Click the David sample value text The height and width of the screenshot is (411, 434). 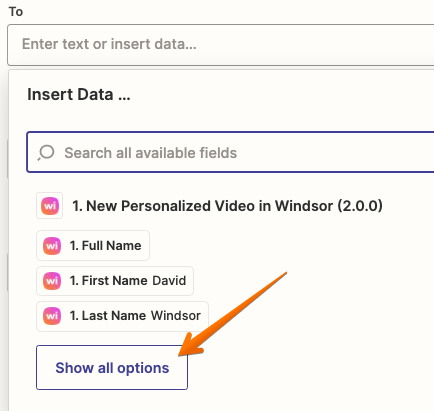click(169, 281)
